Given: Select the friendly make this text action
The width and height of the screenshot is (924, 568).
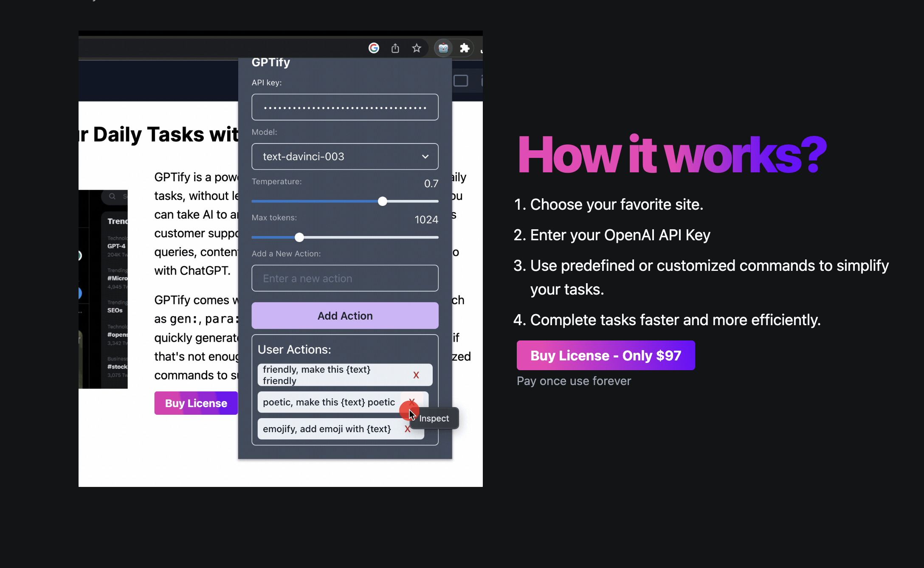Looking at the screenshot, I should tap(345, 375).
